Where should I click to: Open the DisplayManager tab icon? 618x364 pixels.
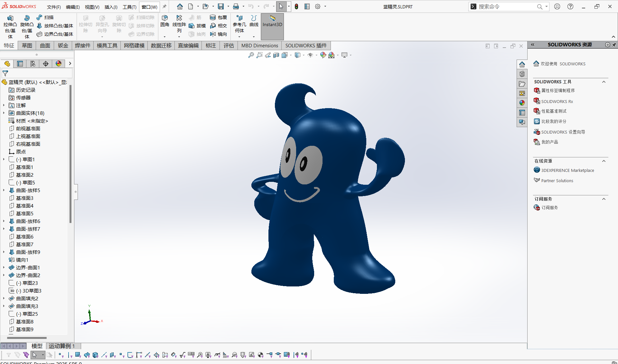(x=59, y=64)
